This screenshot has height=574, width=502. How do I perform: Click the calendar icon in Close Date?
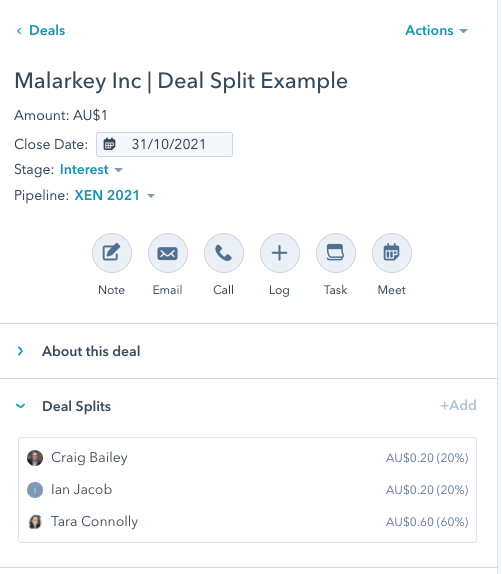click(109, 144)
